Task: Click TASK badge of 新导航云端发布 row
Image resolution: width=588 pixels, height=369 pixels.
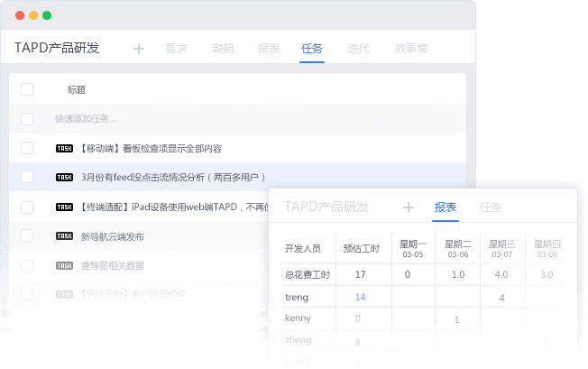Action: (x=65, y=235)
